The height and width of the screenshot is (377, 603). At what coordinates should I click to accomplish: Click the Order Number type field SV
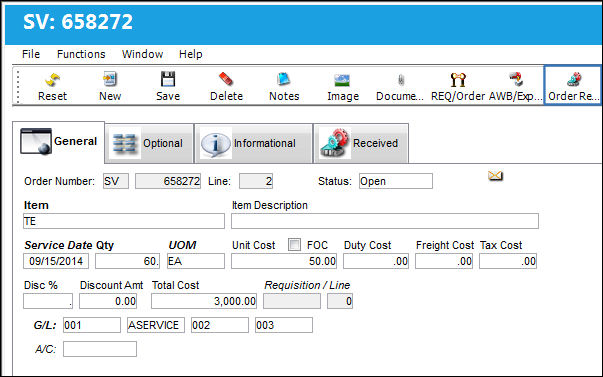116,181
